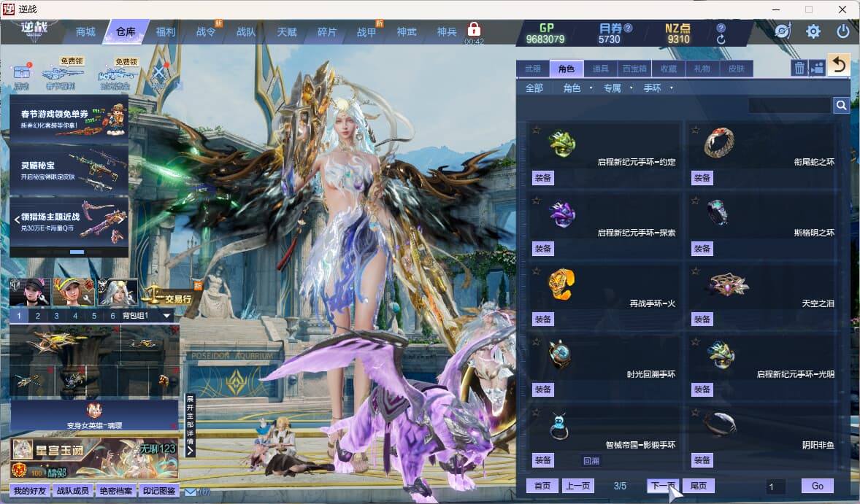Viewport: 860px width, 504px height.
Task: Click the orange back arrow button
Action: 839,66
